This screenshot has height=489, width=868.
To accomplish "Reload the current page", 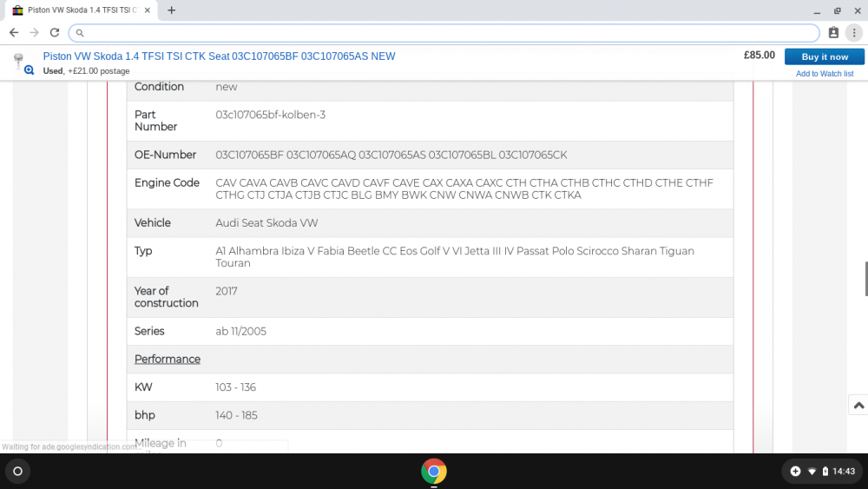I will [x=54, y=33].
